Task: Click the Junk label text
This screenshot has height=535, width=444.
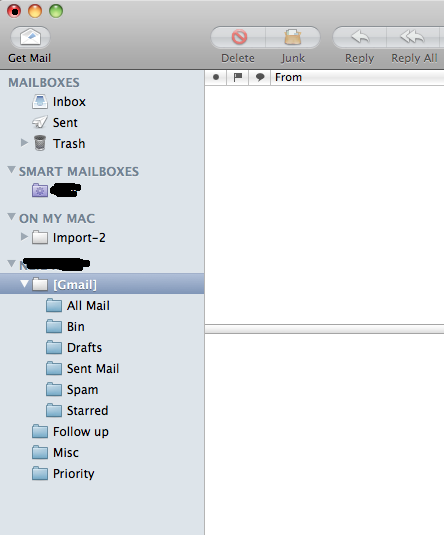Action: 293,58
